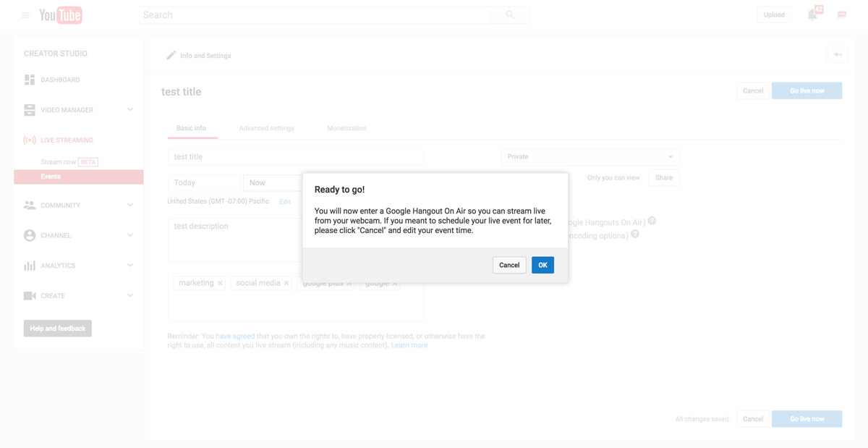Switch to the Advanced settings tab
Screen dimensions: 868x448
tap(266, 128)
